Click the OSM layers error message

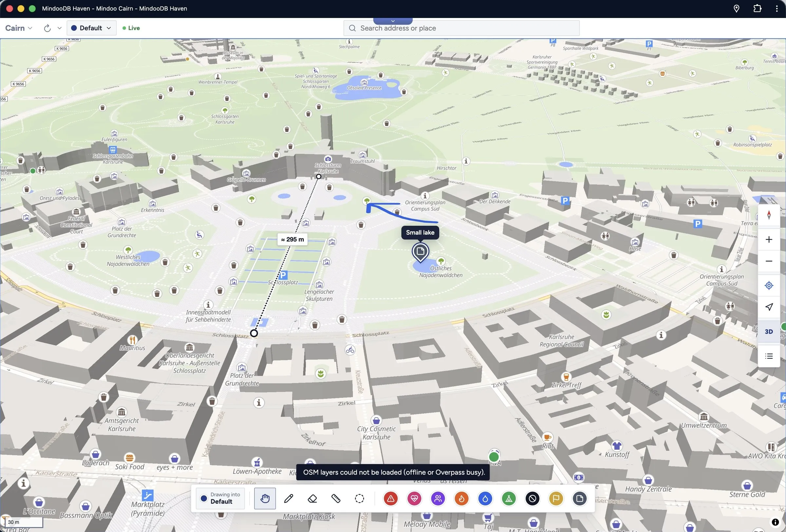(394, 472)
